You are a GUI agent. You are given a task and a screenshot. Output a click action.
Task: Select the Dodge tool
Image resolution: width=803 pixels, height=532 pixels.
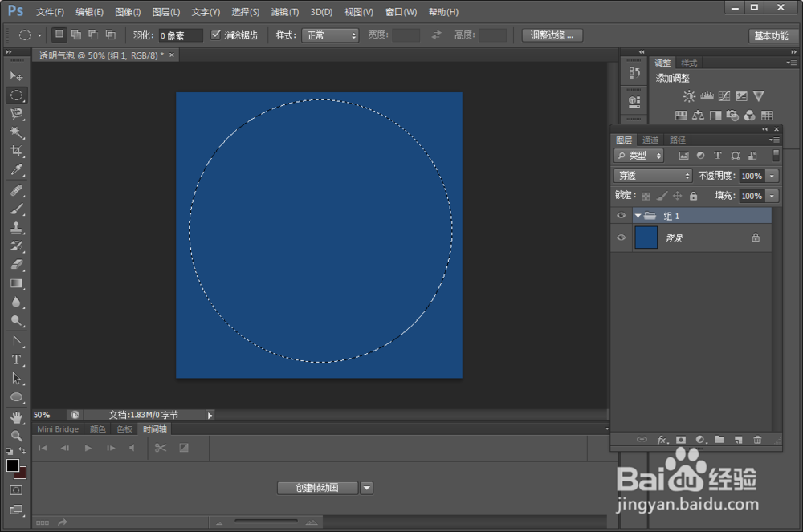coord(16,321)
